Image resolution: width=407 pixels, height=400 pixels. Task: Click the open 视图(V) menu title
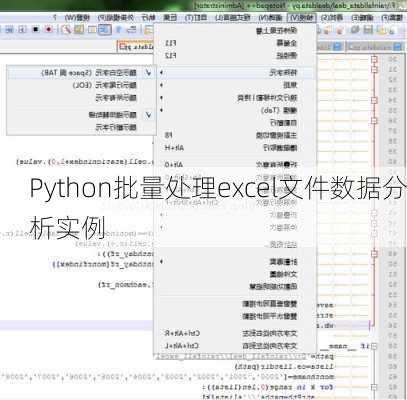pos(302,17)
